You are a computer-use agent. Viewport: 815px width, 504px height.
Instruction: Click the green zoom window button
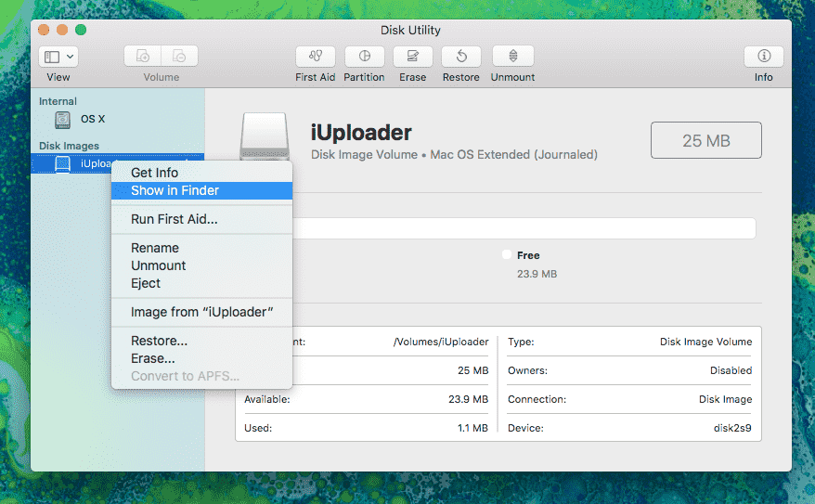81,30
